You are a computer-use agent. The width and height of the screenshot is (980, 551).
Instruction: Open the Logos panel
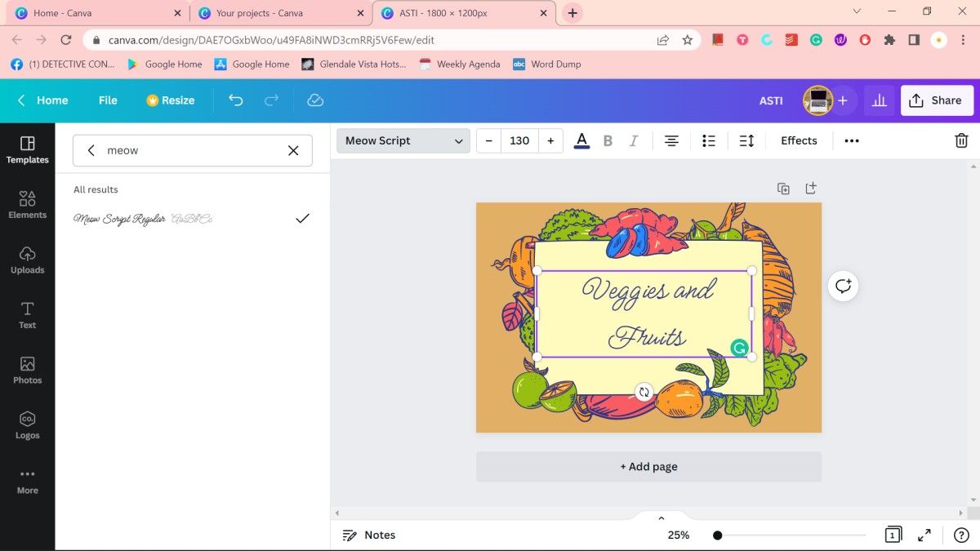pos(27,426)
